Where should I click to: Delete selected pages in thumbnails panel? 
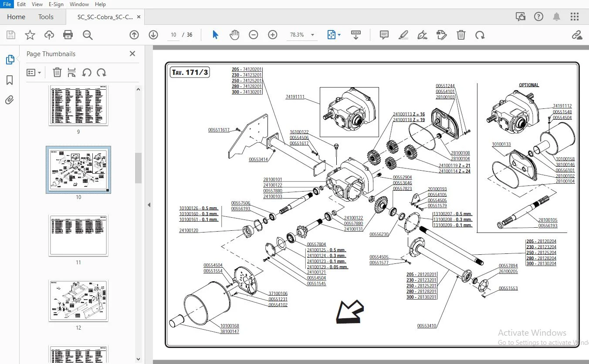[x=57, y=73]
